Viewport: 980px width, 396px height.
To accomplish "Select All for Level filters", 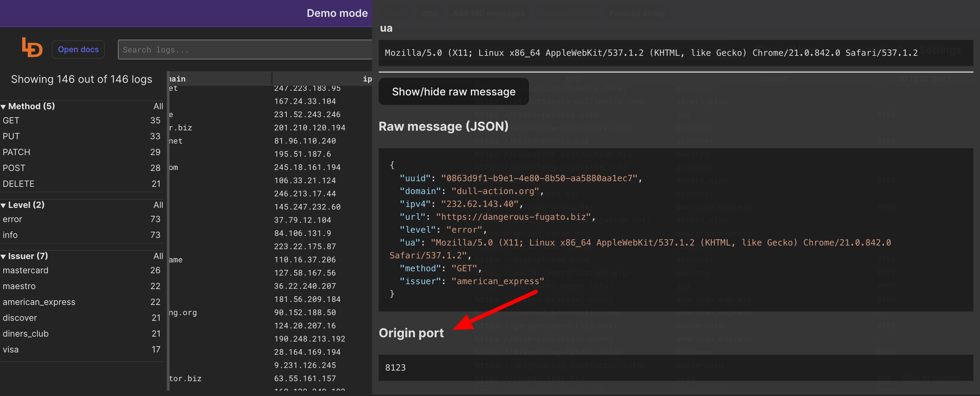I will pos(158,205).
